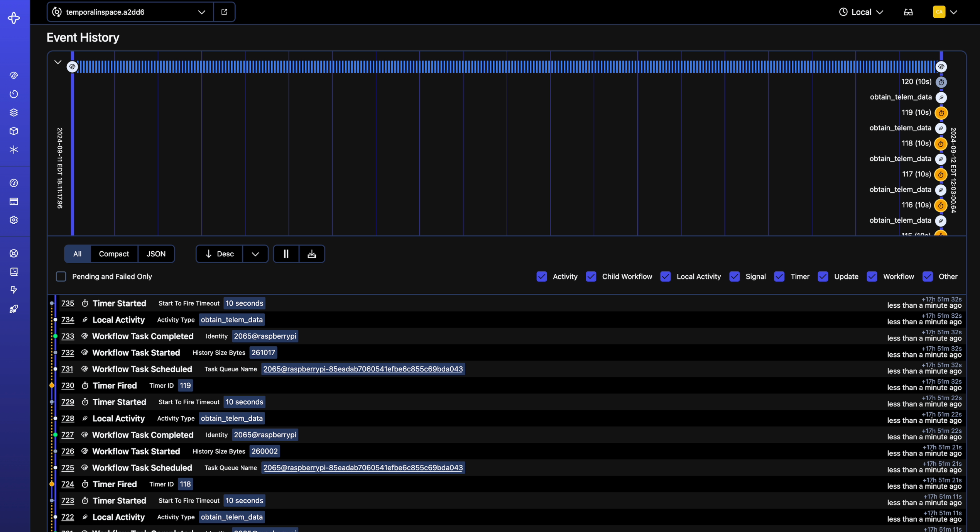The height and width of the screenshot is (532, 980).
Task: Toggle the Activity filter checkbox
Action: point(542,276)
